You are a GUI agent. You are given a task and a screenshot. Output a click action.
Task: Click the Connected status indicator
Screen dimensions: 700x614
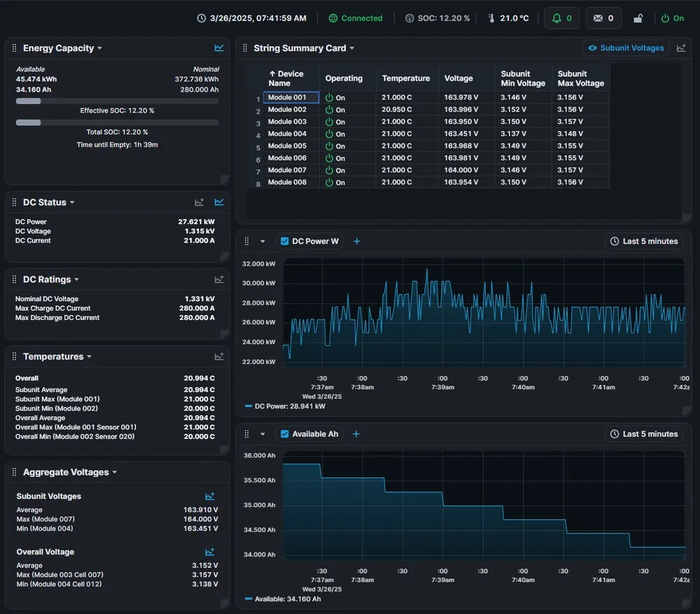tap(356, 18)
